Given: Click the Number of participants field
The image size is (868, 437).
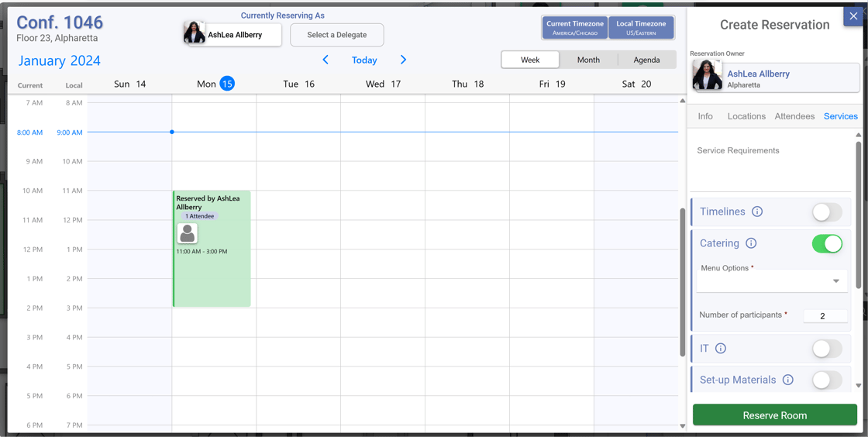Looking at the screenshot, I should [x=823, y=315].
